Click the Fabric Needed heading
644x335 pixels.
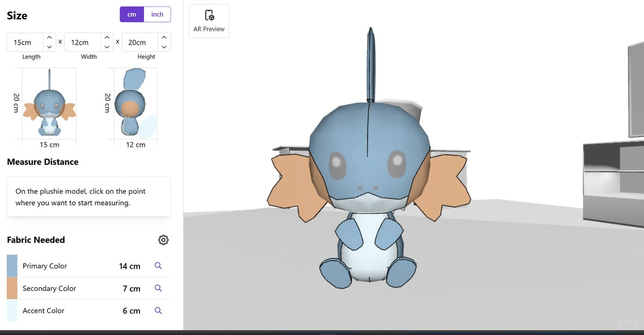pyautogui.click(x=36, y=240)
